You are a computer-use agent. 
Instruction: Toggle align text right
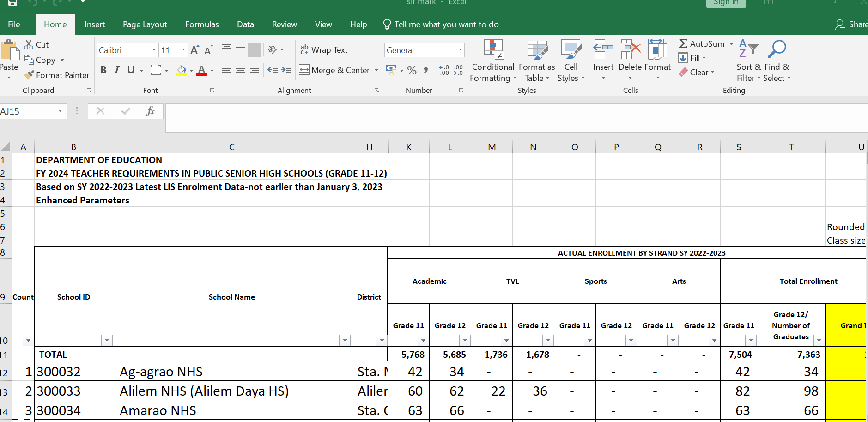coord(254,70)
